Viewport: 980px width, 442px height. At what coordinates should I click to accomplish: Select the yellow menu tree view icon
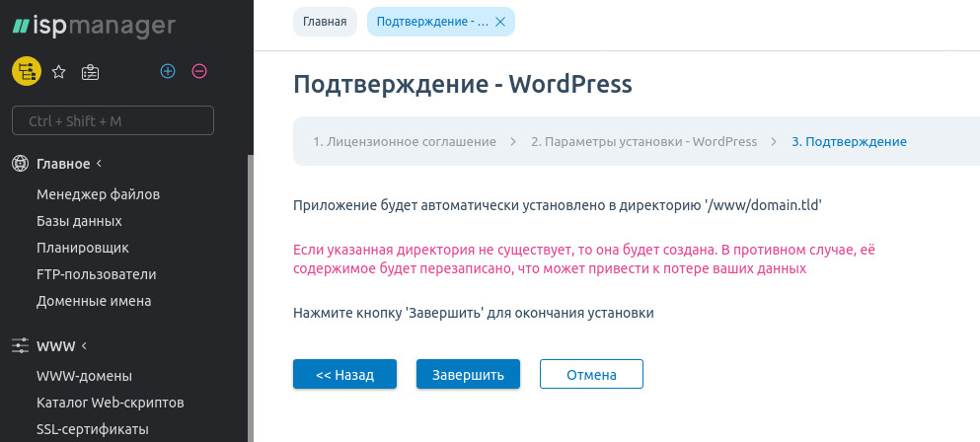(26, 71)
